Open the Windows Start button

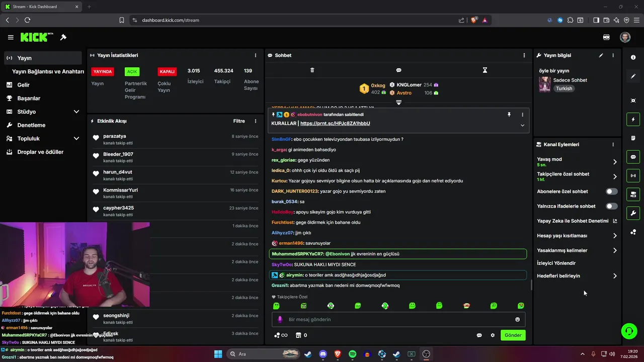(x=218, y=354)
